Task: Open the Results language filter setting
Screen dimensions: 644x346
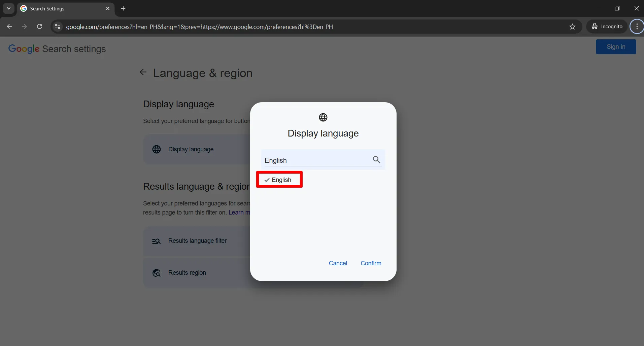Action: pos(197,241)
